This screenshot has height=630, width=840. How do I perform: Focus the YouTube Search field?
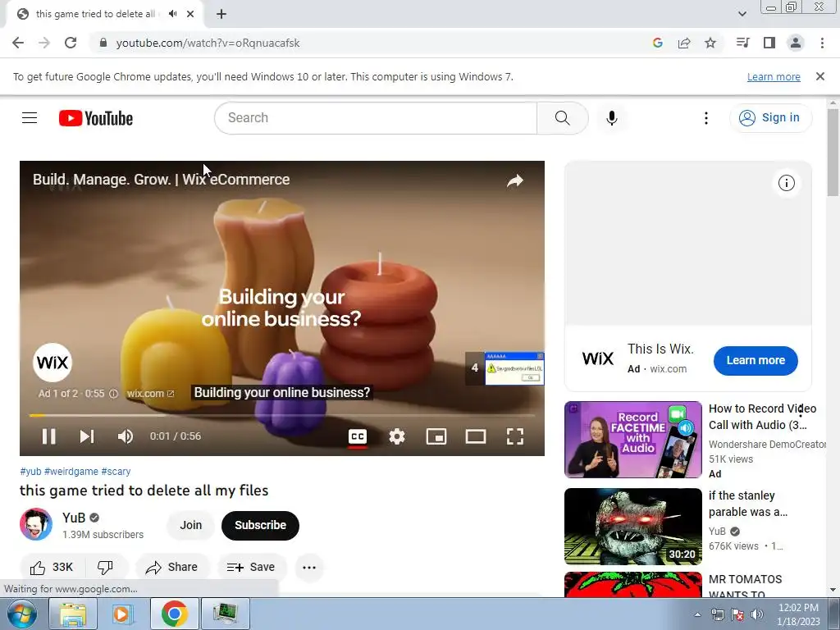click(x=376, y=118)
